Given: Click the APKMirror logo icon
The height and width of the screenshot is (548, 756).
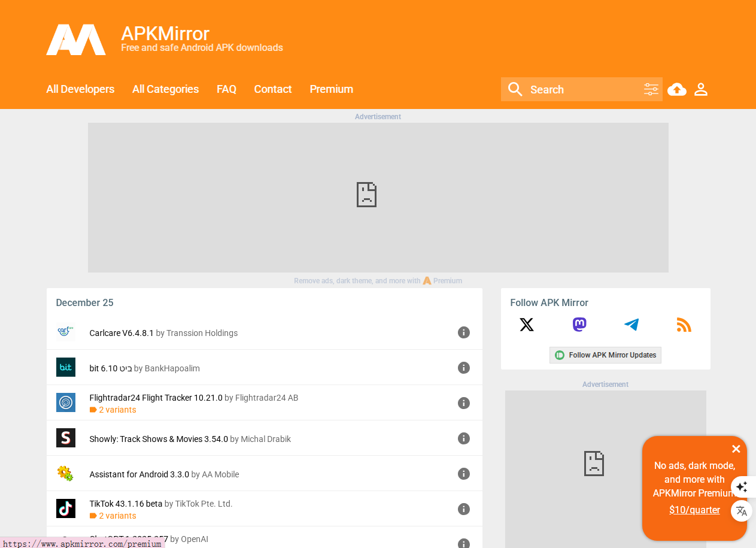Looking at the screenshot, I should 76,40.
